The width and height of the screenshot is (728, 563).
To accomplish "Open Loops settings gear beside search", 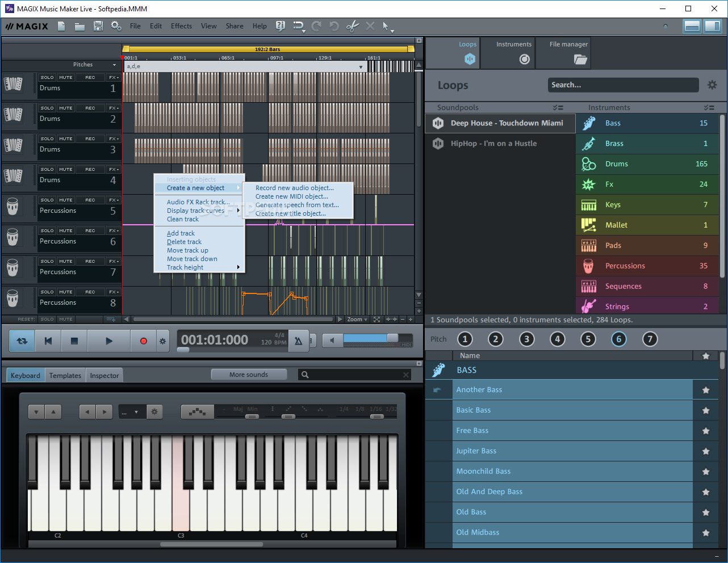I will coord(712,85).
